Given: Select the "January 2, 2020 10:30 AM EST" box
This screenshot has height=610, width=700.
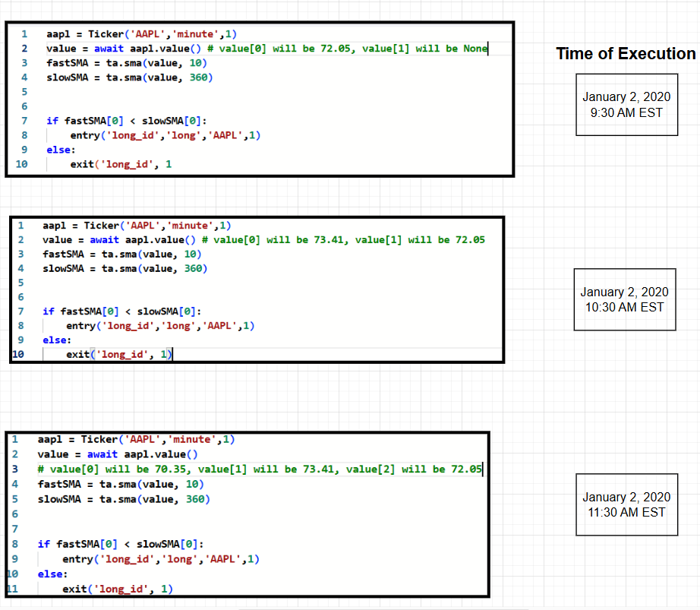Looking at the screenshot, I should point(624,299).
